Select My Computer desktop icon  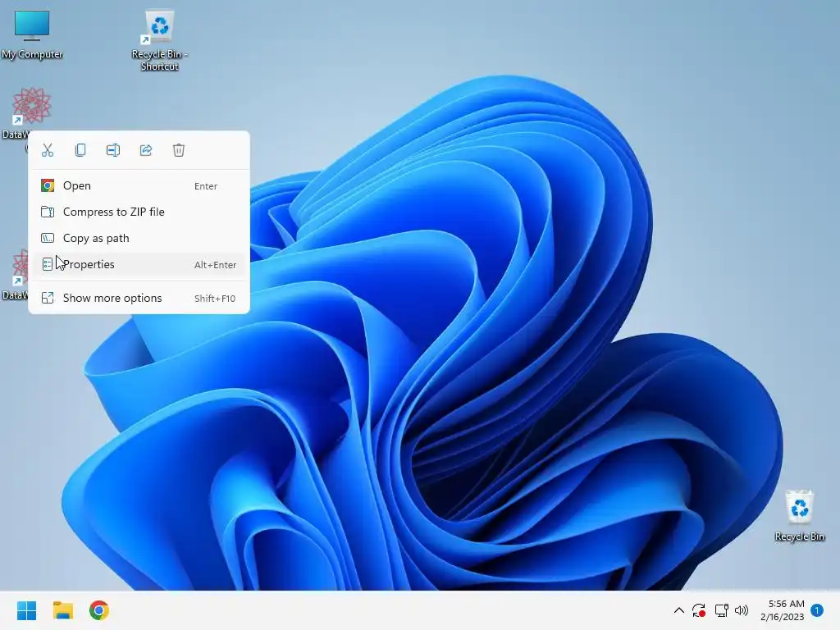(32, 34)
